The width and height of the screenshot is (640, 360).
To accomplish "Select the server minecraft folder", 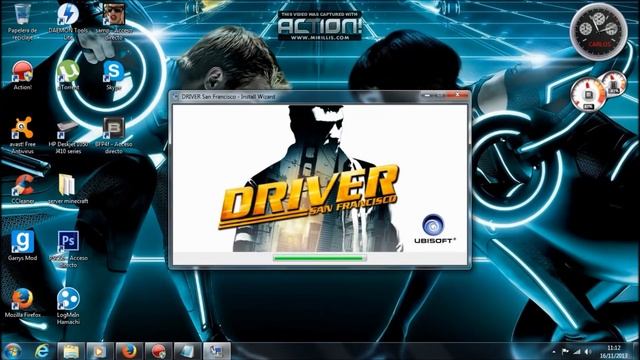I will 68,189.
